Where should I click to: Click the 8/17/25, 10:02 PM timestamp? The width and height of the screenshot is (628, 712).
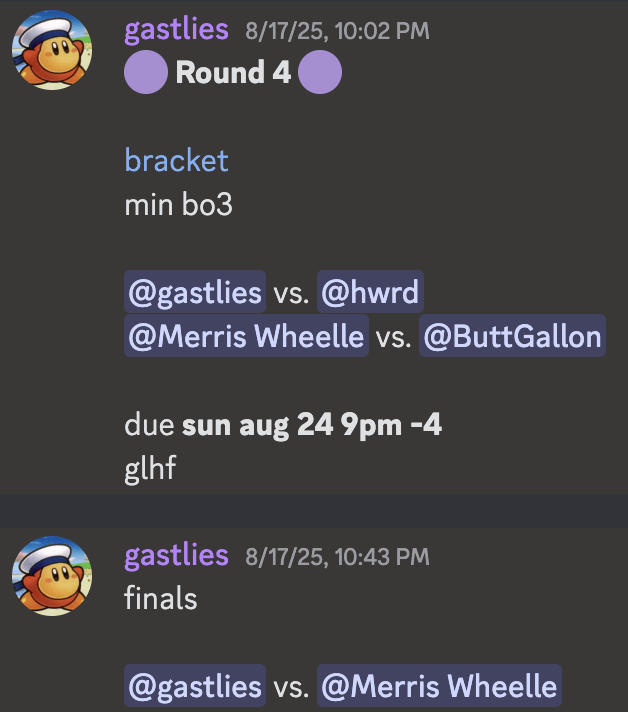coord(337,31)
